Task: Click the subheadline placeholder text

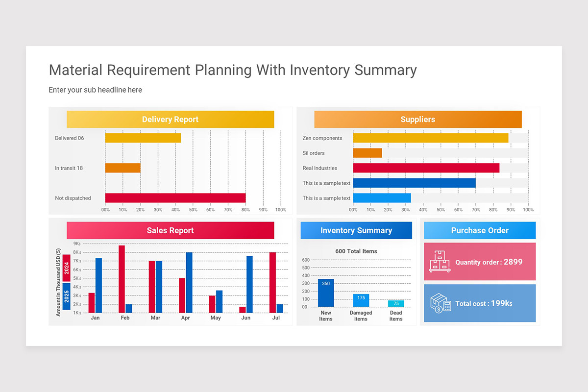Action: (95, 90)
